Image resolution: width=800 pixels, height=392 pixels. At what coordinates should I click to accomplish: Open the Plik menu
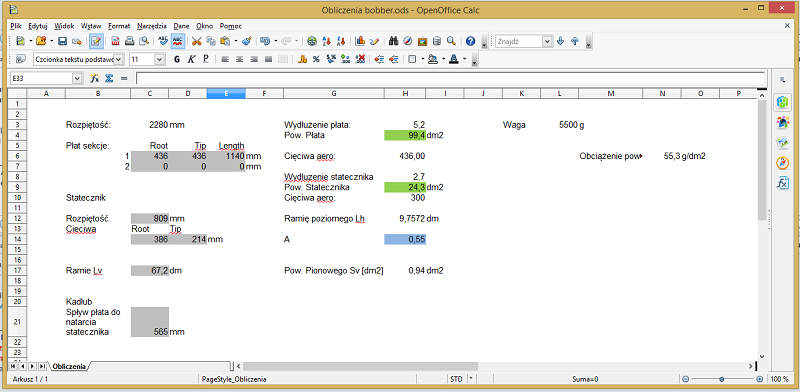15,26
